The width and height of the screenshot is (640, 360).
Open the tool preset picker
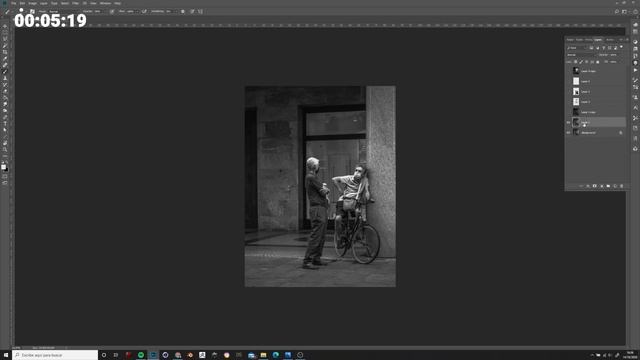tap(8, 11)
